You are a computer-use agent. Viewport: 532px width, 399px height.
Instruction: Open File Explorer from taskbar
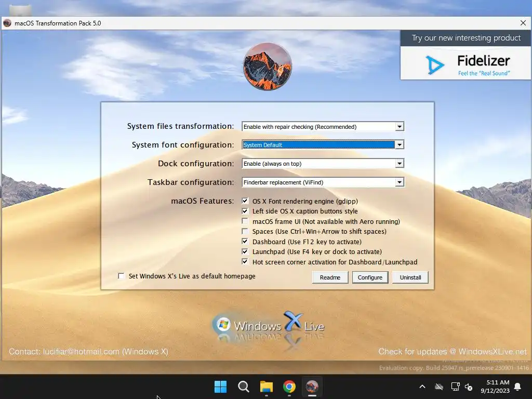[267, 387]
